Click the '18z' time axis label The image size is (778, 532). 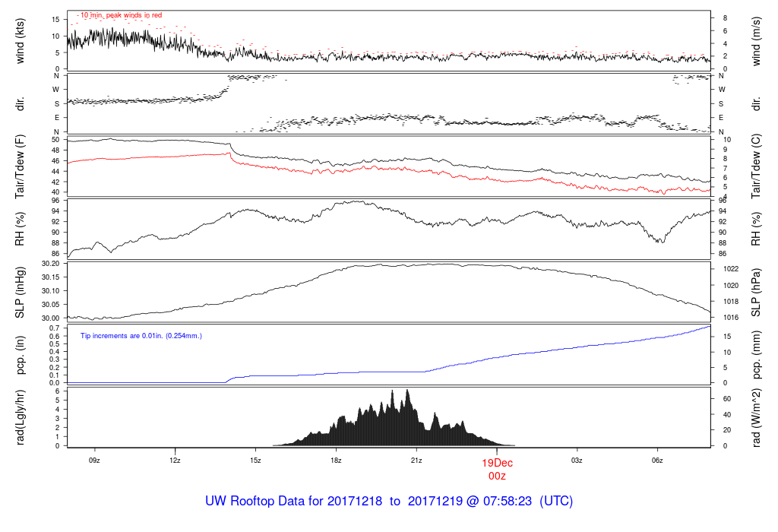[336, 461]
